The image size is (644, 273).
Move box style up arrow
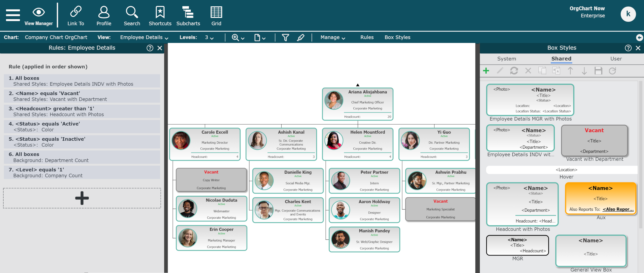pyautogui.click(x=570, y=71)
